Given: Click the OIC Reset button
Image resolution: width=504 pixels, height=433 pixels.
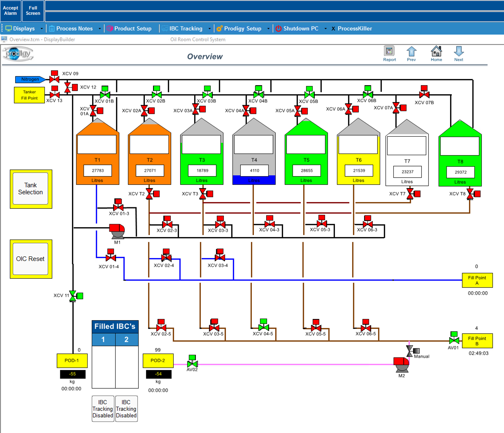Looking at the screenshot, I should [31, 259].
